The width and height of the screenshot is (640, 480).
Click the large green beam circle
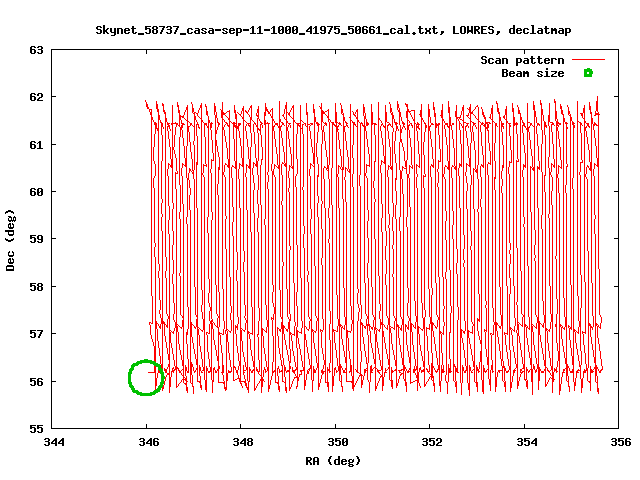(146, 378)
